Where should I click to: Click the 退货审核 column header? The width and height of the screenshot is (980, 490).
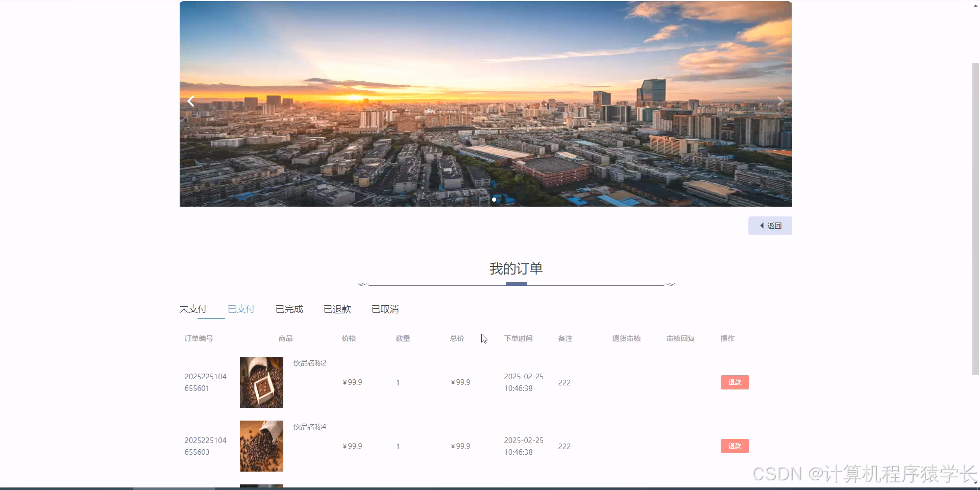[626, 338]
